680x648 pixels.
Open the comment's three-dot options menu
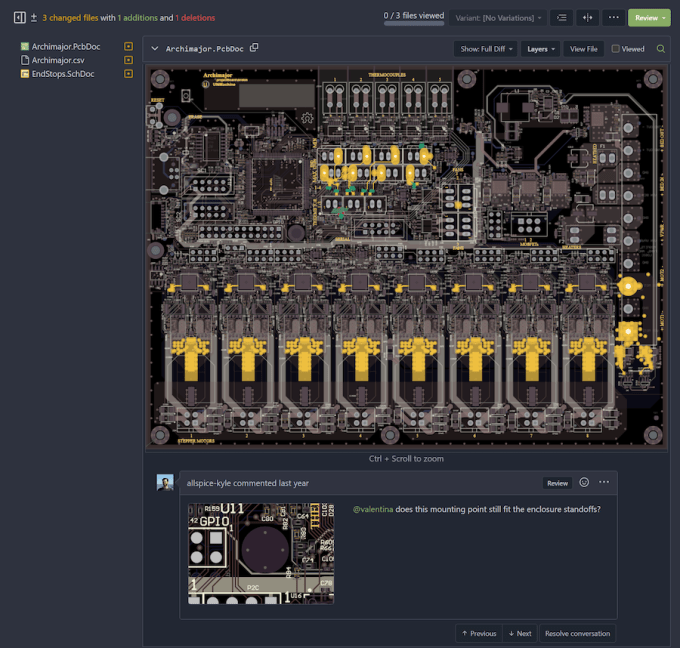pyautogui.click(x=604, y=483)
